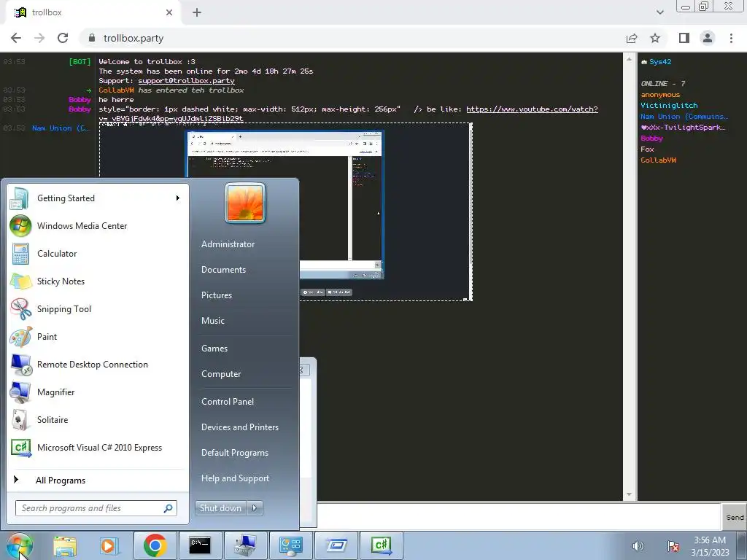Click chat scrollbar up arrow

[x=629, y=60]
